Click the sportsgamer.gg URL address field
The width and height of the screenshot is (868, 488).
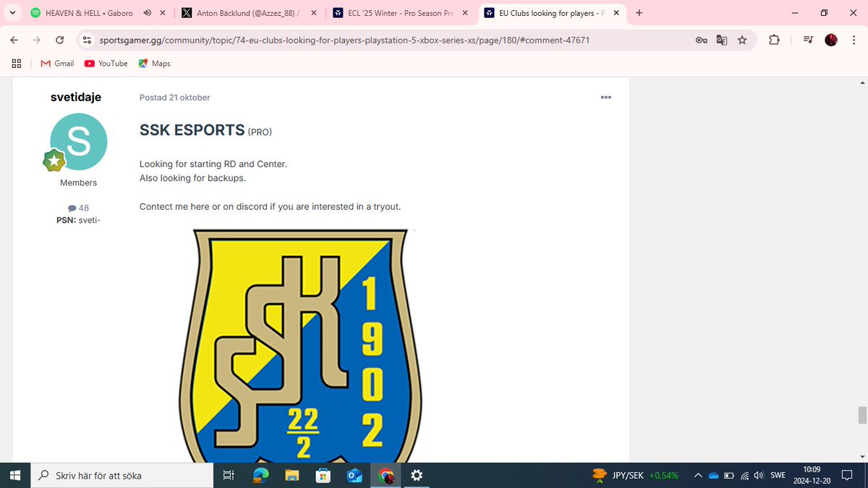343,40
